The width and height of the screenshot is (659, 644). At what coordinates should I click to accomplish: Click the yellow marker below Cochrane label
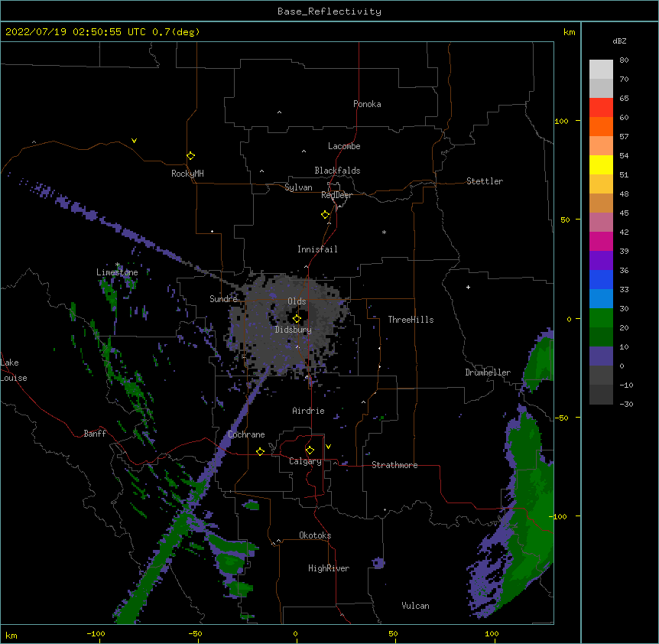[x=260, y=451]
